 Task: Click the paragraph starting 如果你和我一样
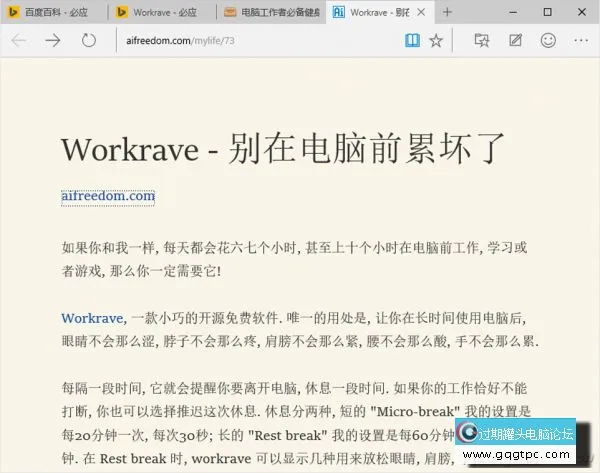(294, 259)
